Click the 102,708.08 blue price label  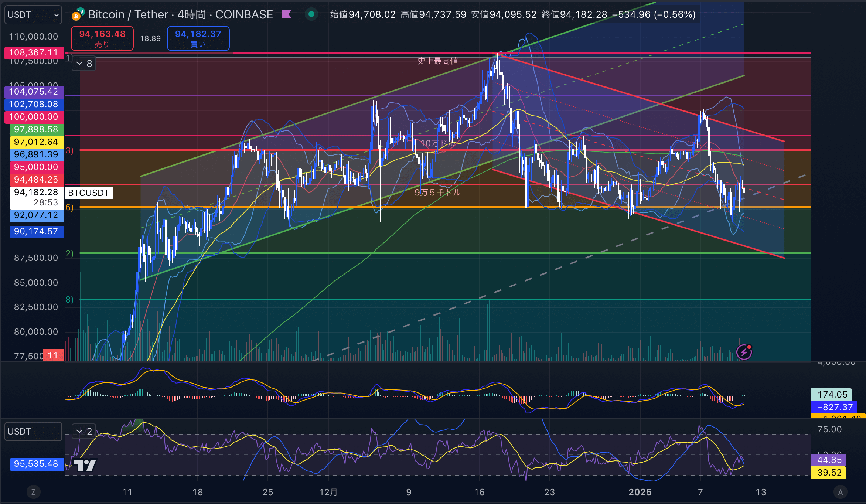(34, 104)
